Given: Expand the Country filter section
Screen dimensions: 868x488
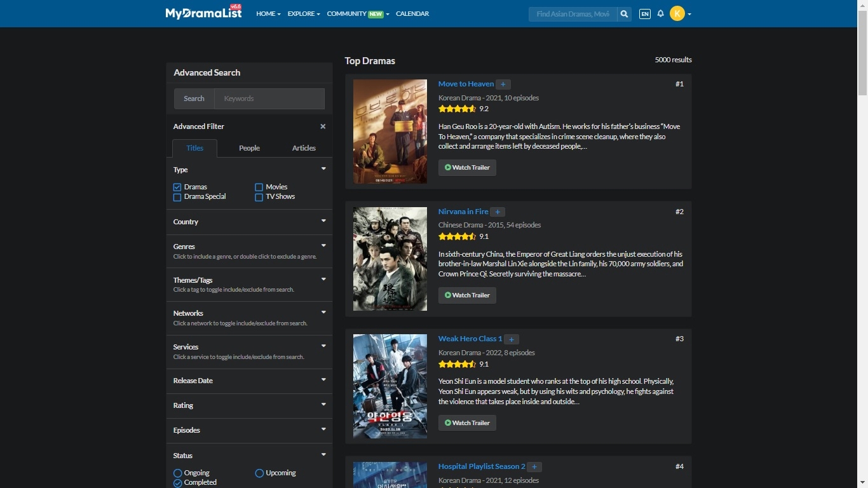Looking at the screenshot, I should pos(248,222).
